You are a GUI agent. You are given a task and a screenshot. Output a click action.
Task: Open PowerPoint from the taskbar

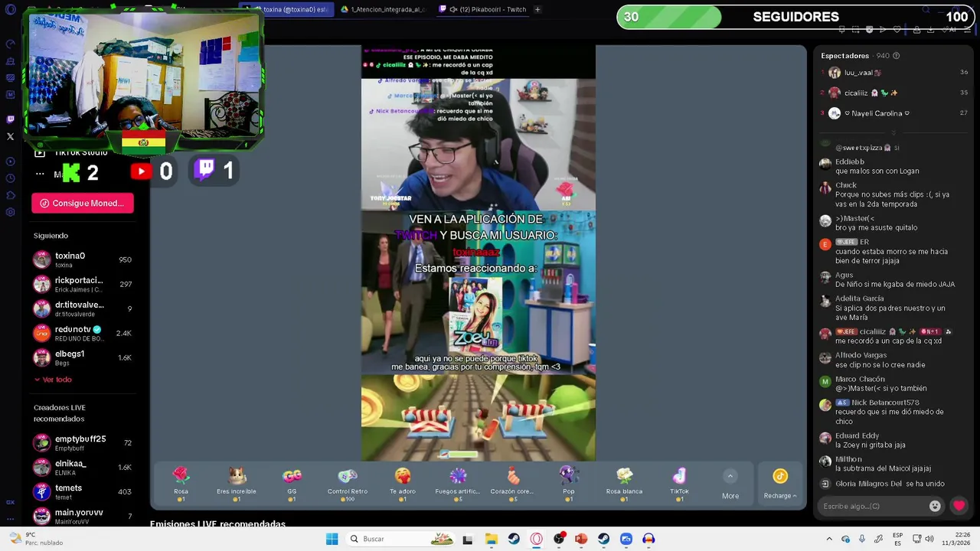click(x=581, y=539)
